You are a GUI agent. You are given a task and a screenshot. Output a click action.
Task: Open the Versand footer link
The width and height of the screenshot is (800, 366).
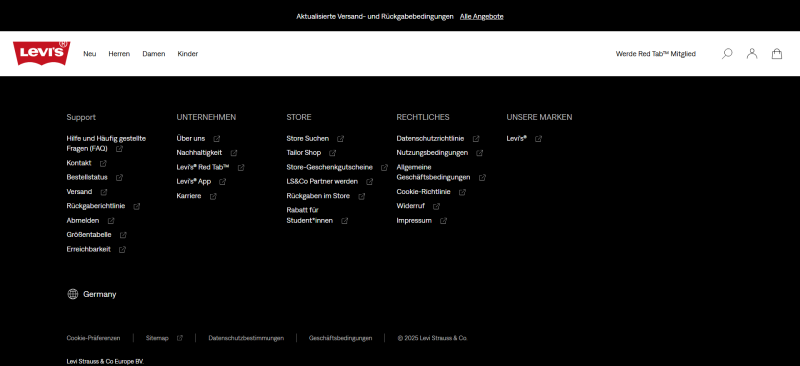click(79, 191)
